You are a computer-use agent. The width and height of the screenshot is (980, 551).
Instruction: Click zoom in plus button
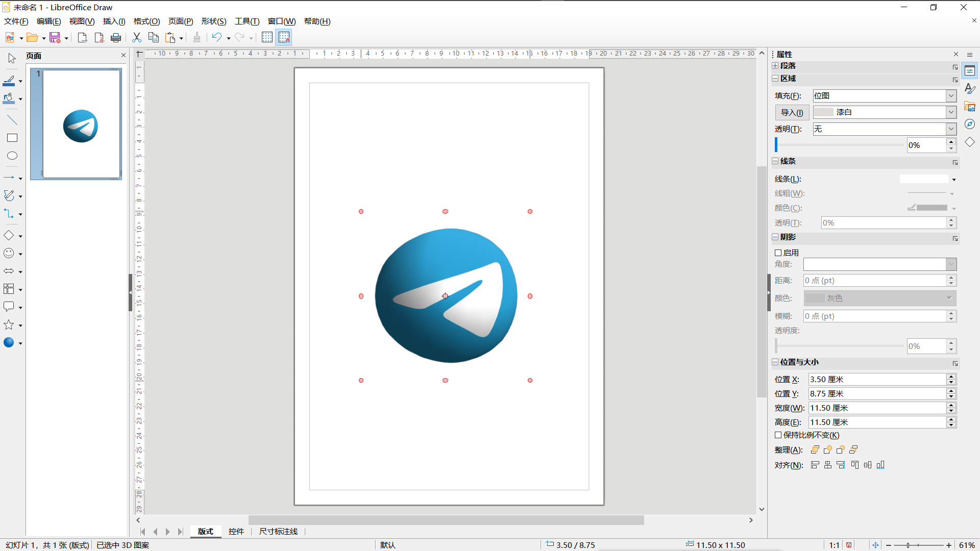pyautogui.click(x=949, y=545)
